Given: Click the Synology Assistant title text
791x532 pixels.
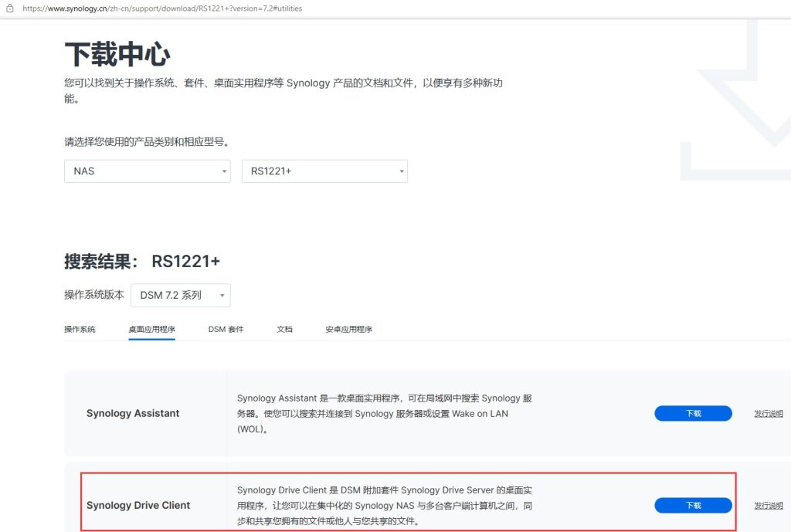Looking at the screenshot, I should 133,414.
